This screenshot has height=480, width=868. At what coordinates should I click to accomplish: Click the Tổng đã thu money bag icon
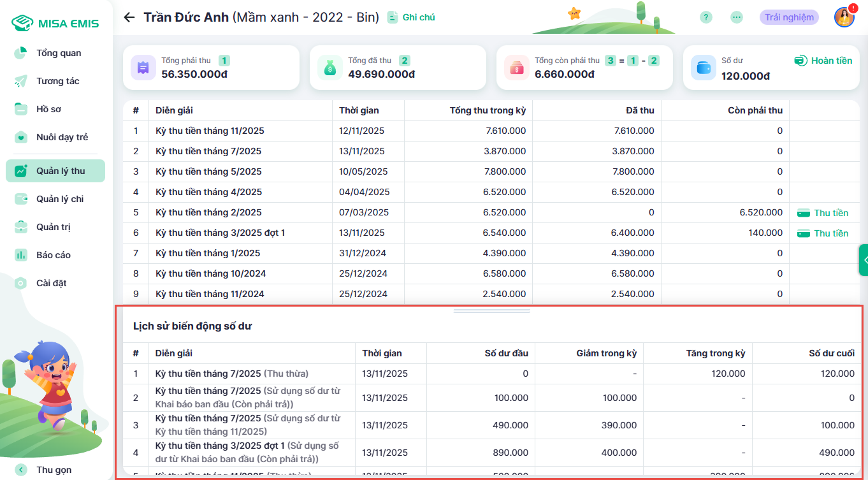[330, 68]
